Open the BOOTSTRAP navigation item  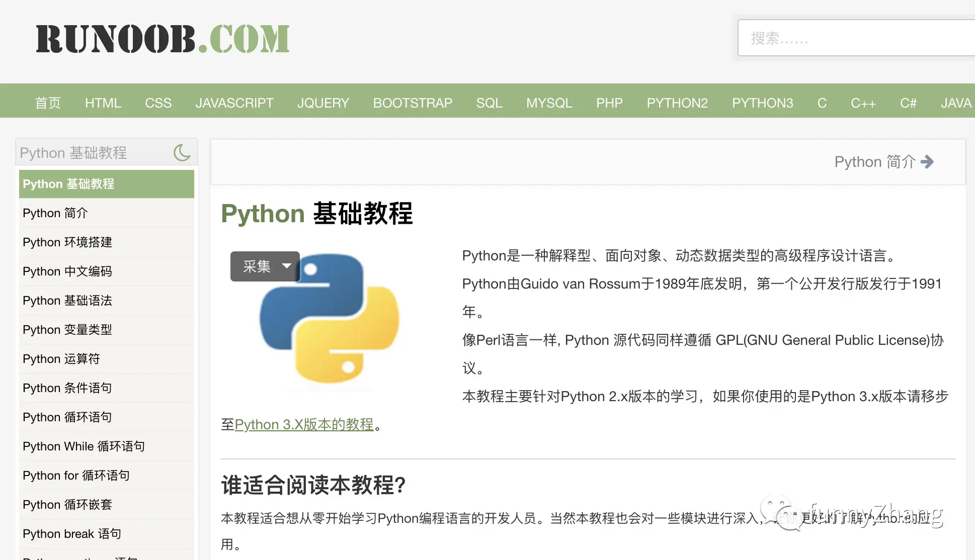click(x=413, y=103)
